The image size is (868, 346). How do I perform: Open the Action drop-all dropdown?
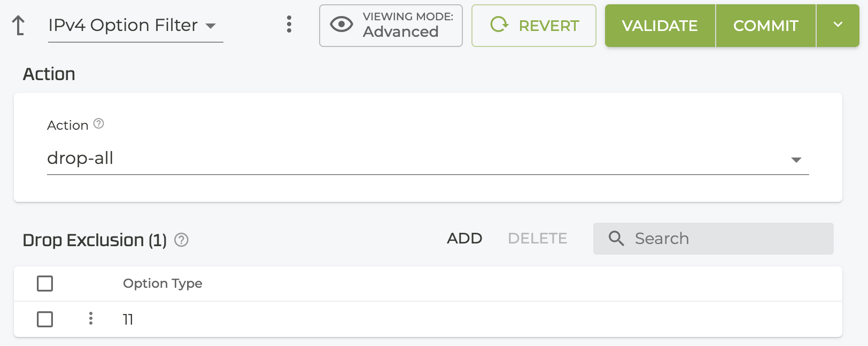coord(796,160)
